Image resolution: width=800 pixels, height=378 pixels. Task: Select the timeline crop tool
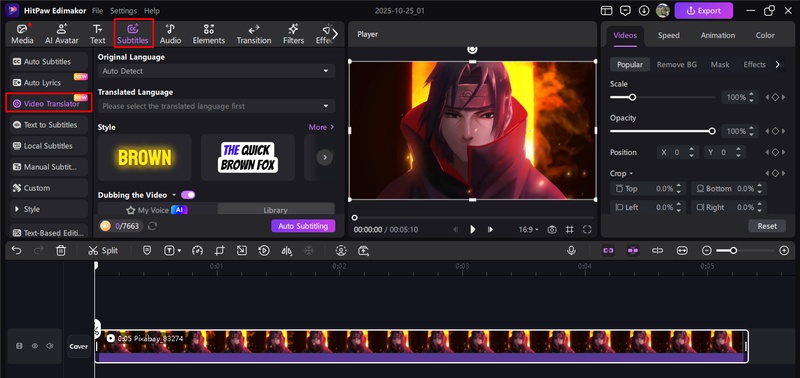pos(219,250)
